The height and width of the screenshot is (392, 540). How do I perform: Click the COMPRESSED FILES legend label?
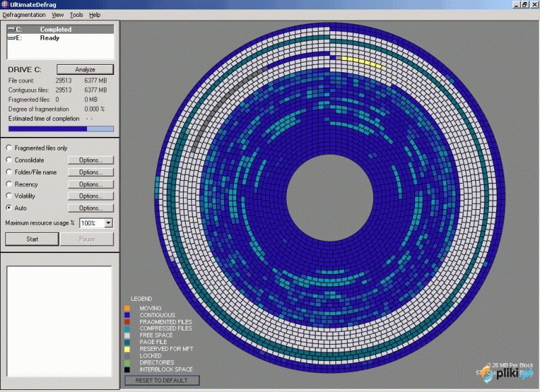[166, 329]
